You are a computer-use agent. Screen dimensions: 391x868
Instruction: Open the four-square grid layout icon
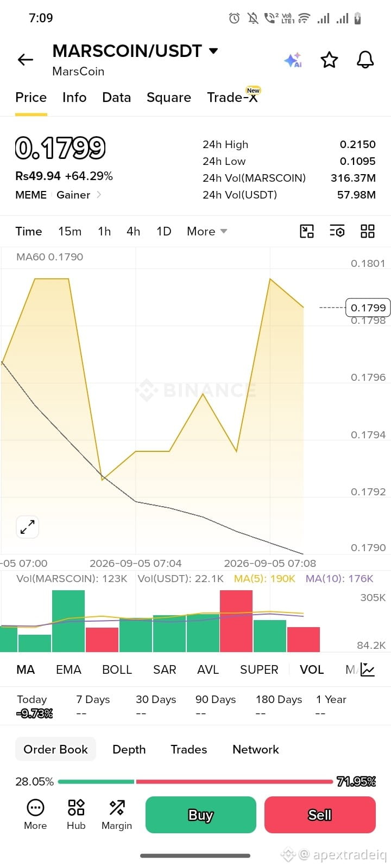point(368,232)
